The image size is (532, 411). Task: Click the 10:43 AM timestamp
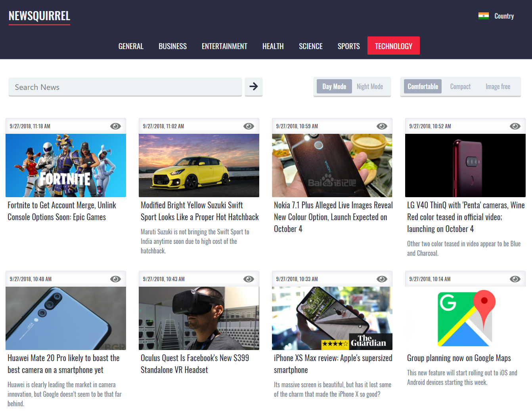tap(164, 279)
